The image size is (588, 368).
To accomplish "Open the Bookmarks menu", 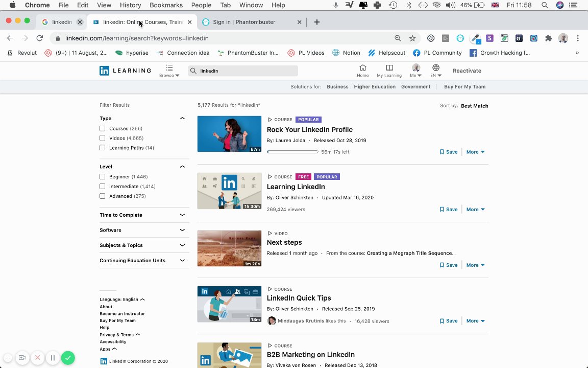I will coord(166,5).
